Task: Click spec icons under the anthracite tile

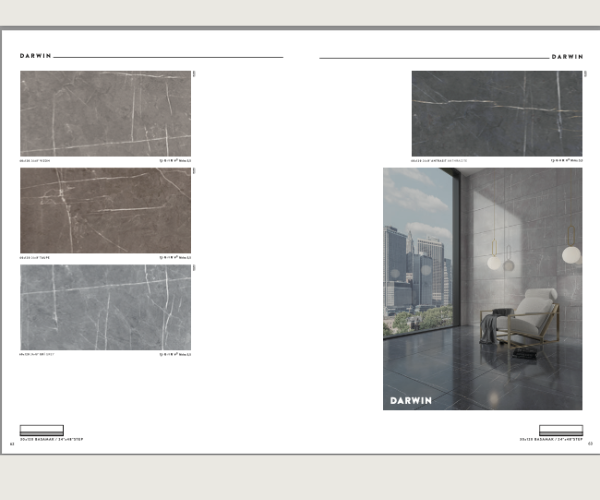Action: click(x=566, y=159)
